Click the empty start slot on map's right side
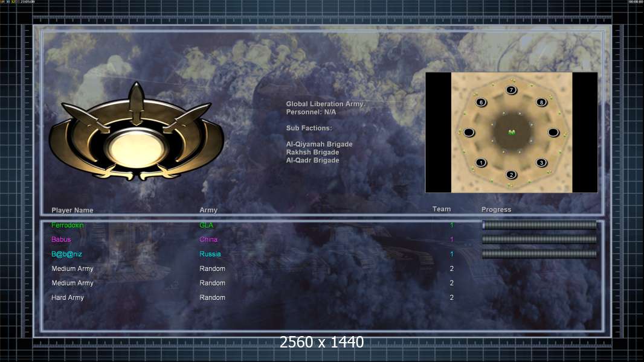Viewport: 644px width, 362px height. coord(553,132)
